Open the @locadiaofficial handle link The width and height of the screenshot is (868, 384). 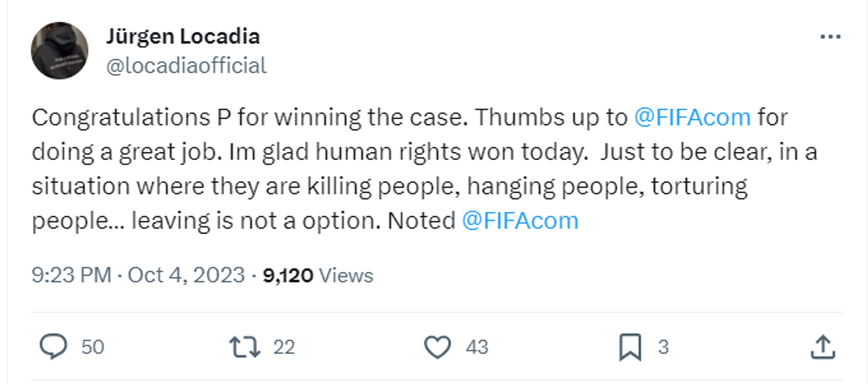pyautogui.click(x=186, y=66)
